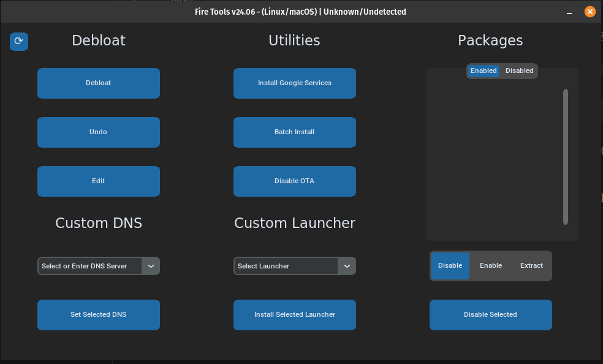Viewport: 603px width, 364px height.
Task: Select the Enable mode segment
Action: pos(491,266)
